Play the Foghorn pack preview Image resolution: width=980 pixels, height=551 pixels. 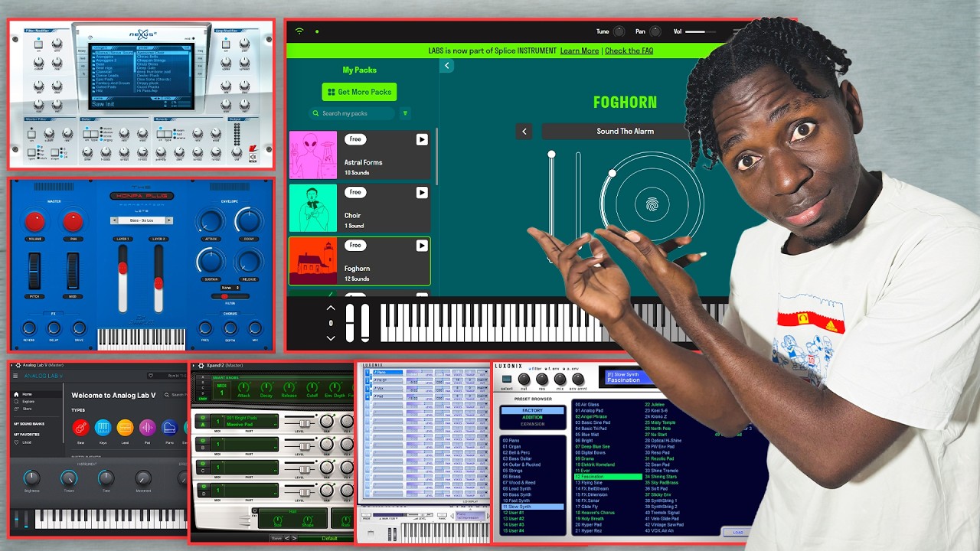(x=422, y=246)
